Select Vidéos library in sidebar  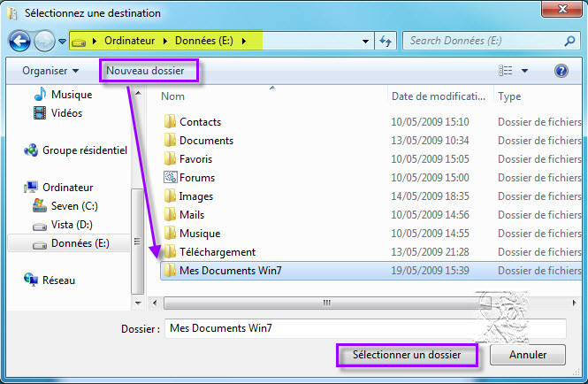[x=66, y=112]
